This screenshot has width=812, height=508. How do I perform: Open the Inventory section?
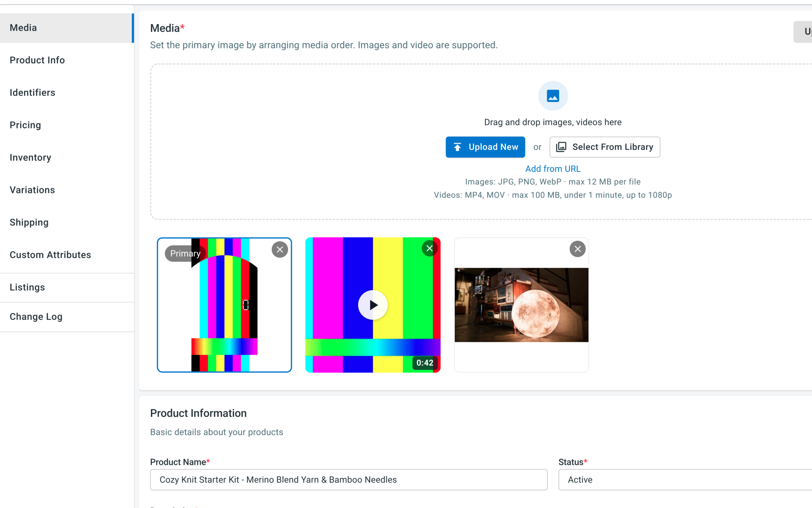67,157
